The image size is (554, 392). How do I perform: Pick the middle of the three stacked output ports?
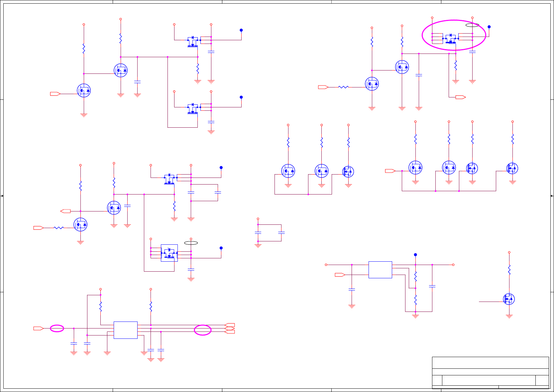[x=230, y=328]
